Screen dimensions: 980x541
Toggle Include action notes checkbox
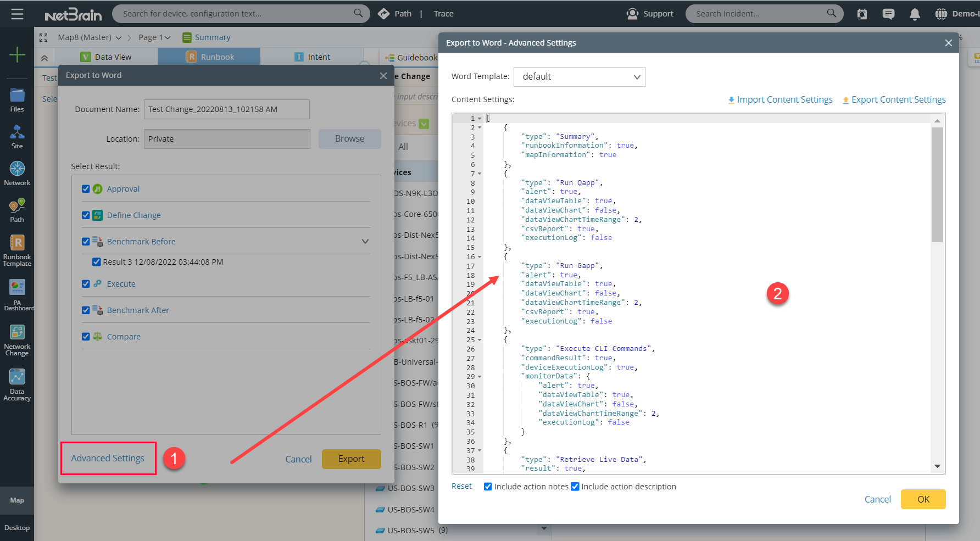pyautogui.click(x=488, y=487)
